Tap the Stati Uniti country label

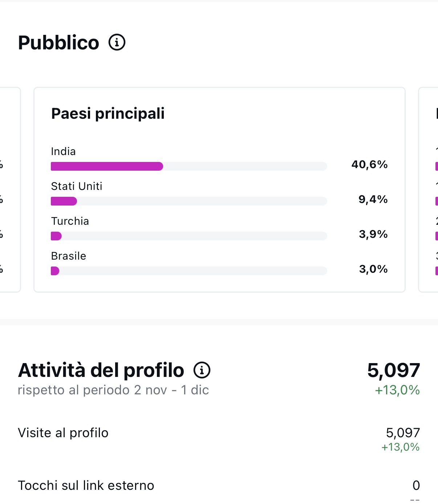pyautogui.click(x=77, y=186)
